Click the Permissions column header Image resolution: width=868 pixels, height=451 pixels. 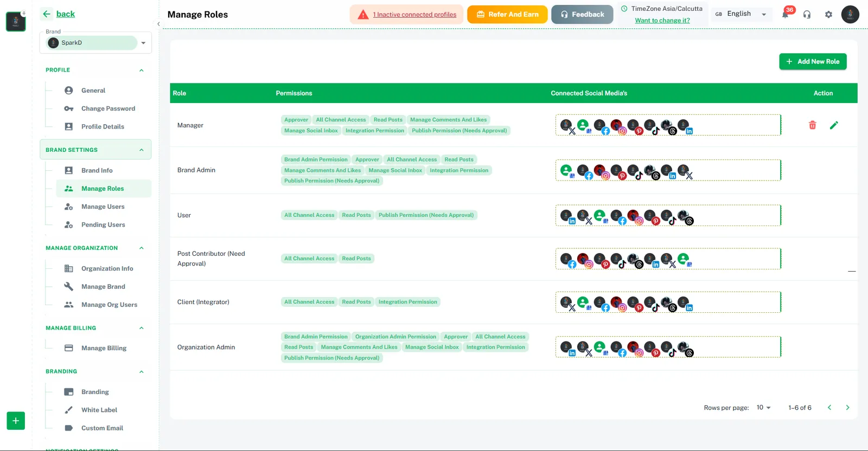click(294, 93)
